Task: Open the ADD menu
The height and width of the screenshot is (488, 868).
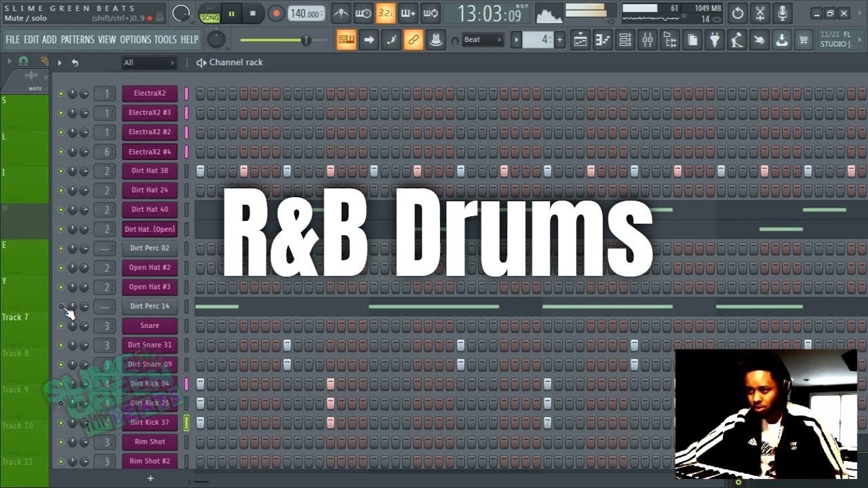Action: (x=50, y=40)
